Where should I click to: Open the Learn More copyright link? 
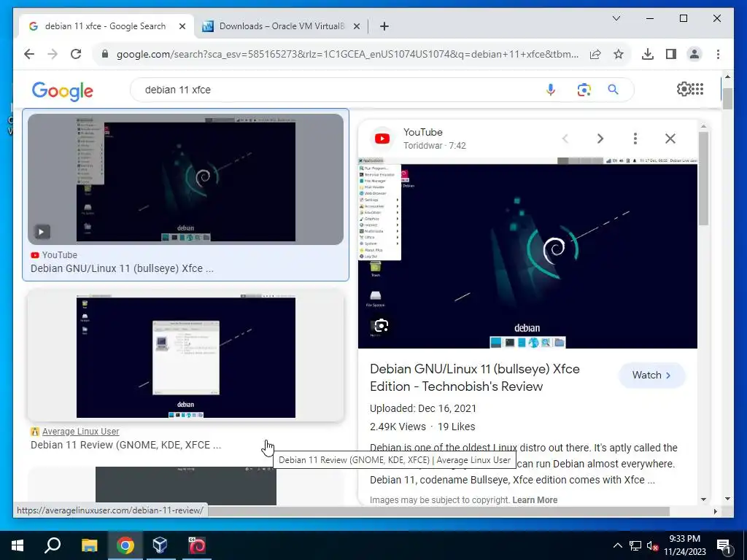click(x=535, y=500)
